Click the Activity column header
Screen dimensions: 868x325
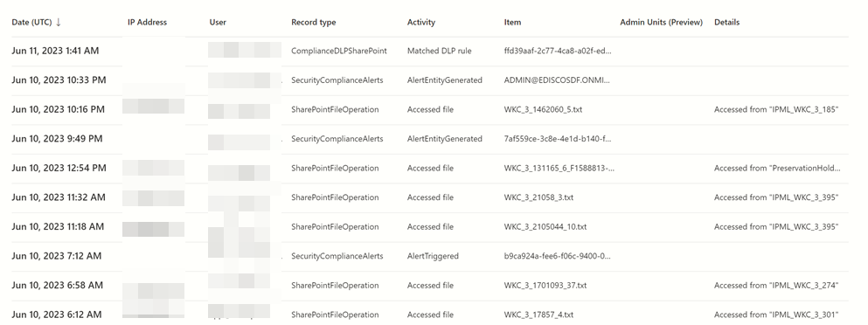point(421,23)
